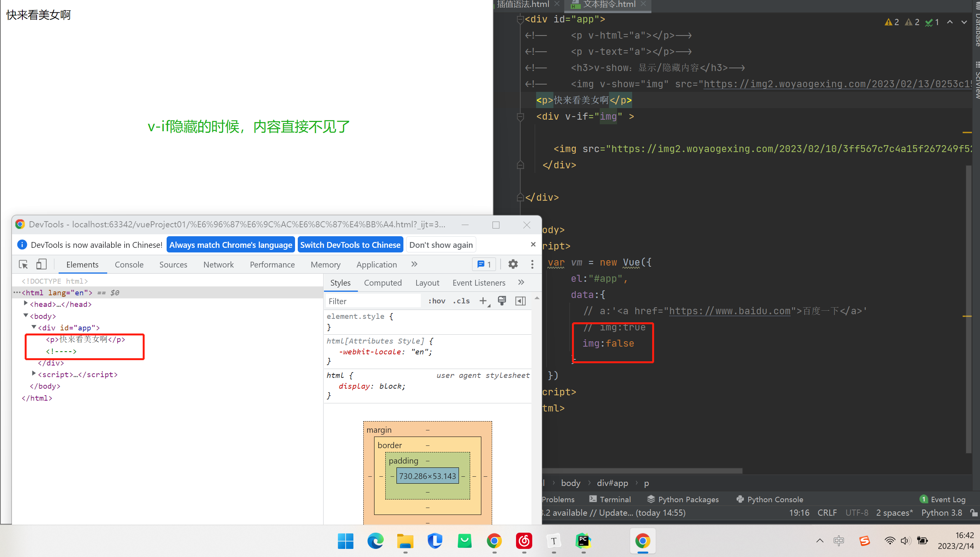
Task: Click the warnings count indicator in editor
Action: point(892,22)
